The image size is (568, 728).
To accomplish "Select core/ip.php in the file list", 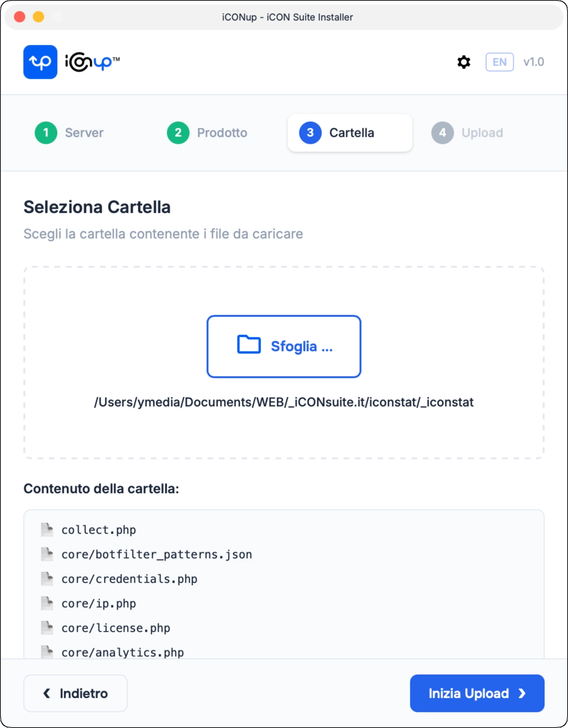I will point(99,603).
